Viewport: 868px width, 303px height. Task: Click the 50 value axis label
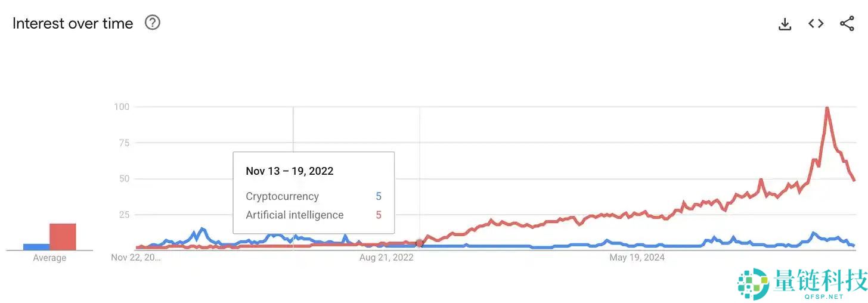124,178
